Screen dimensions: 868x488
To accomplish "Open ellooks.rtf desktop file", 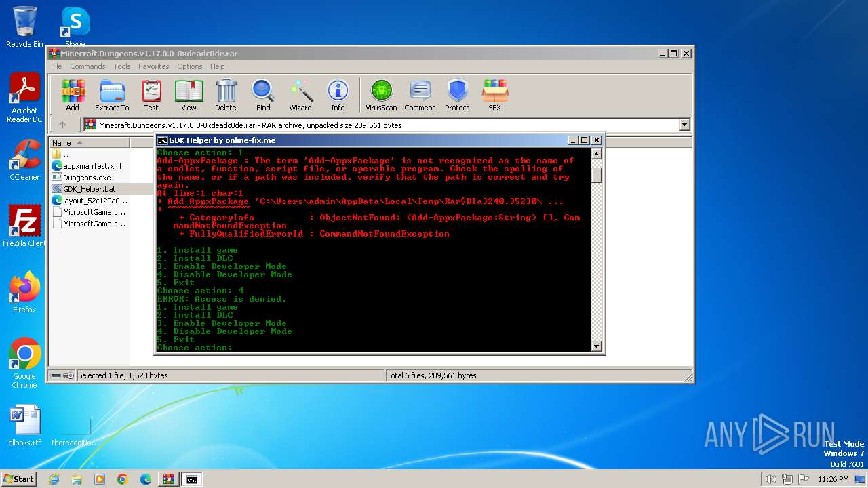I will (24, 426).
